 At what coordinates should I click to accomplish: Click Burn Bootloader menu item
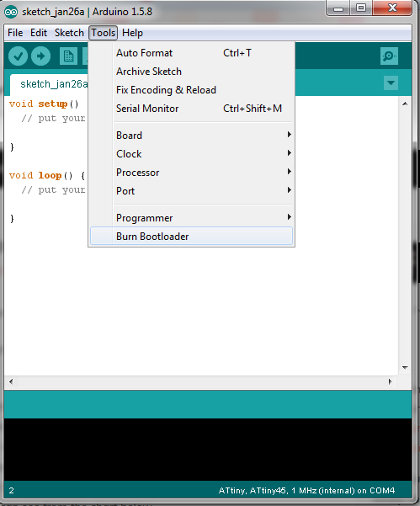[191, 237]
